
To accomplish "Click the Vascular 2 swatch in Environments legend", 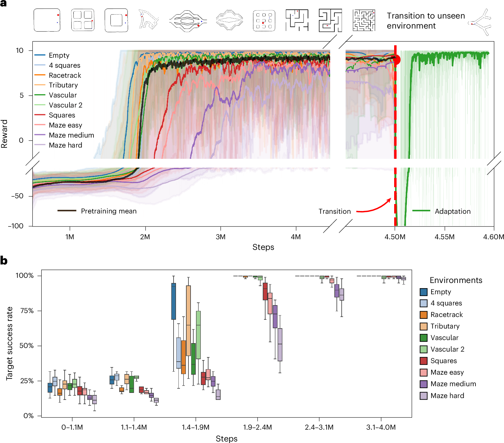I will [x=424, y=349].
